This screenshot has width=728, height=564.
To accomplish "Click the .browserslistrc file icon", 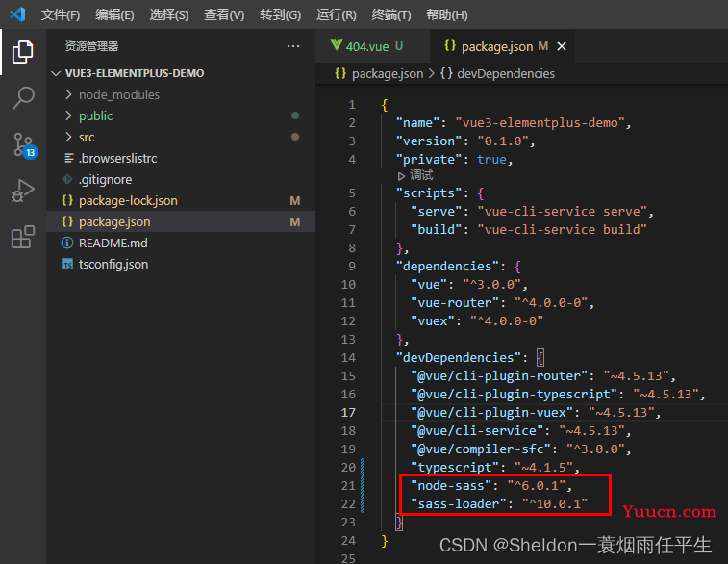I will pyautogui.click(x=68, y=158).
